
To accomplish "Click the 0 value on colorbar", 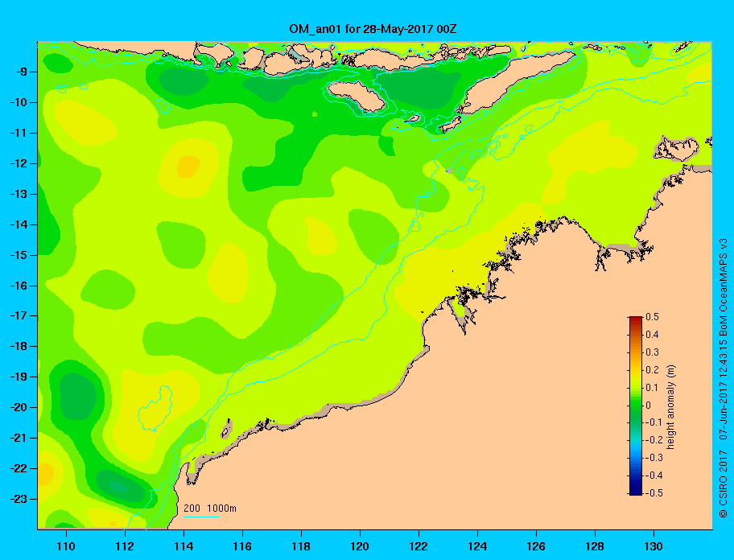I will coord(649,406).
